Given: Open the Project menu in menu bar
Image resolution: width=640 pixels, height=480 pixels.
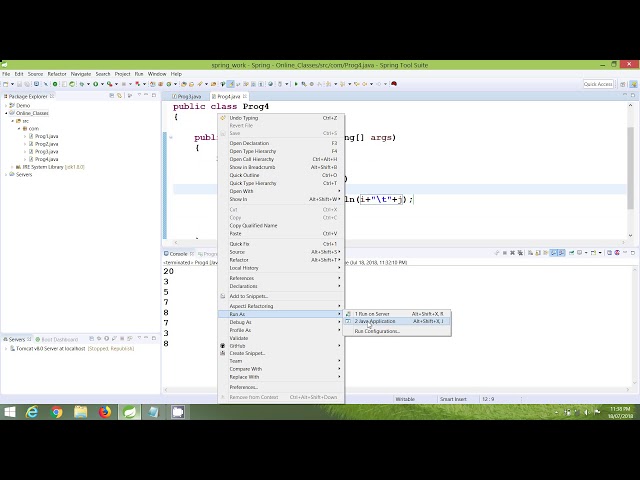Looking at the screenshot, I should point(122,74).
